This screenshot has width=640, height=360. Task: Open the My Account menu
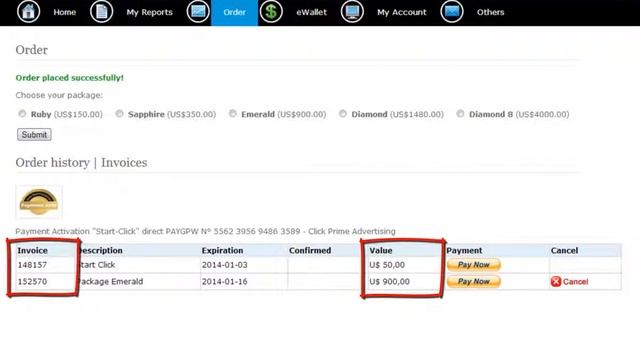[x=402, y=12]
